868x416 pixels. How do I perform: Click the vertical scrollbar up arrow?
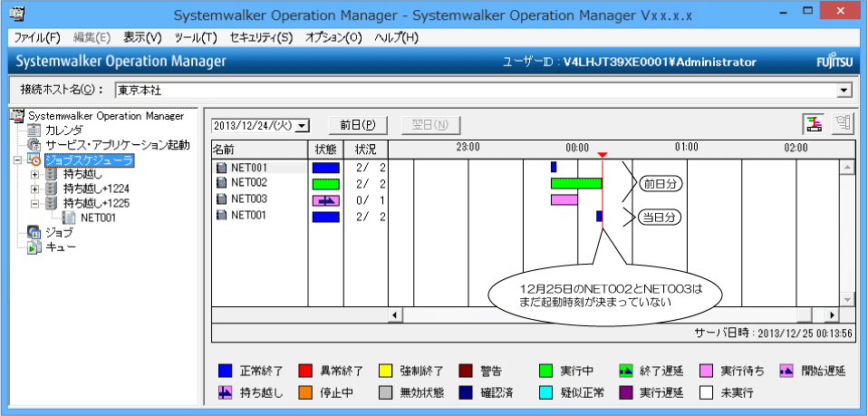pos(847,168)
